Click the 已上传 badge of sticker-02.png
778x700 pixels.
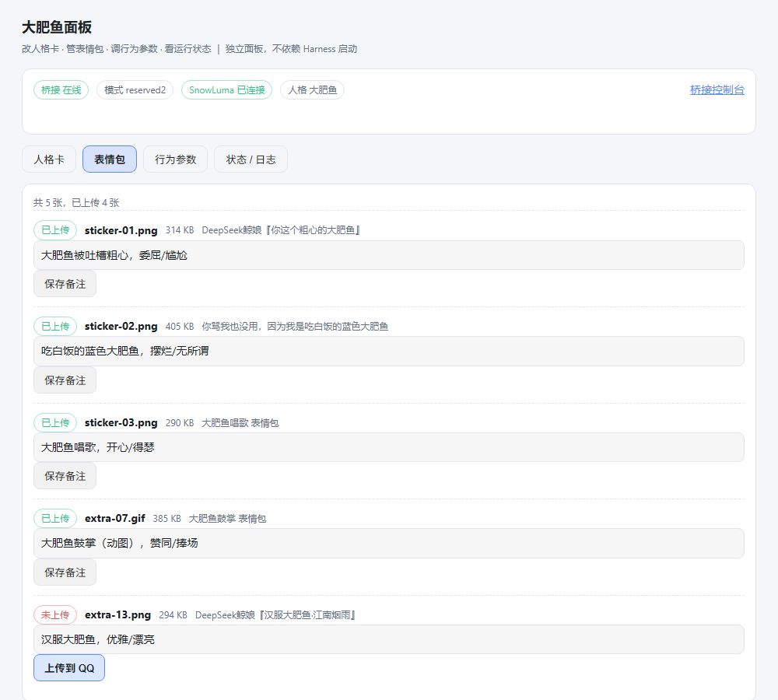[55, 327]
